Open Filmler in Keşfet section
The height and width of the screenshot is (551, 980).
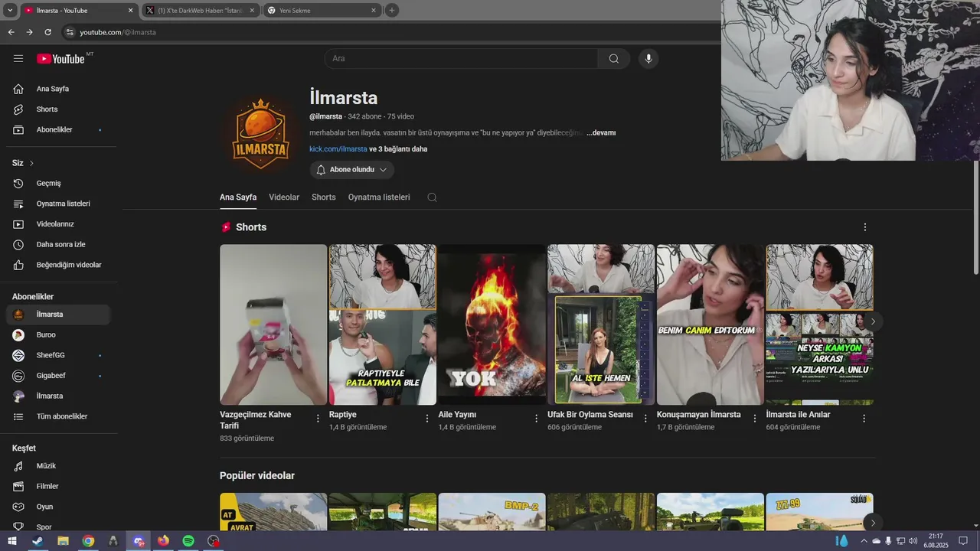[58, 487]
